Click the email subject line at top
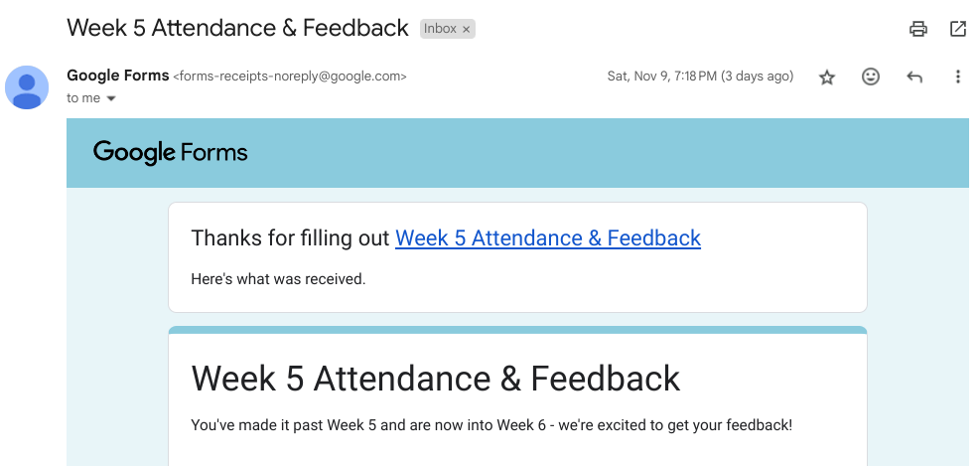Image resolution: width=980 pixels, height=466 pixels. (237, 28)
